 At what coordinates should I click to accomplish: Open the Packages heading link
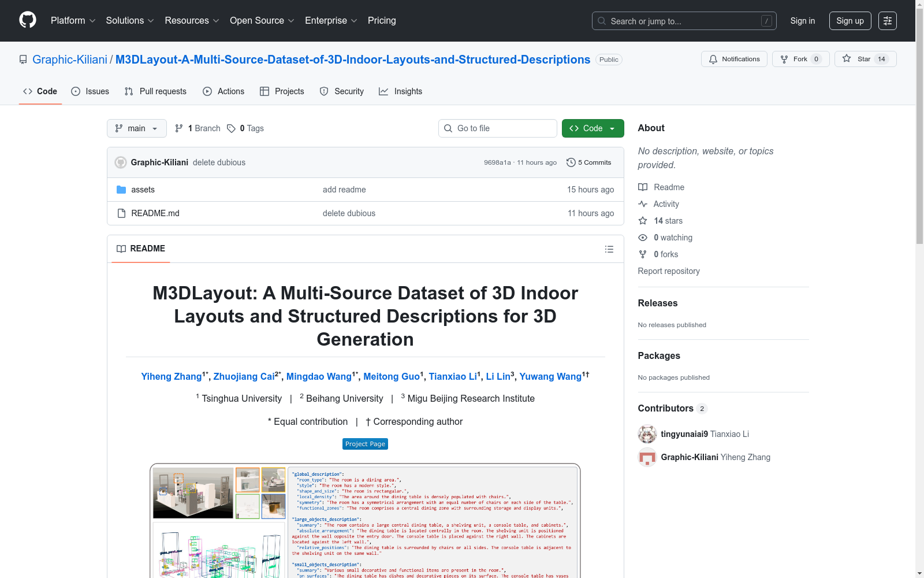pyautogui.click(x=659, y=355)
